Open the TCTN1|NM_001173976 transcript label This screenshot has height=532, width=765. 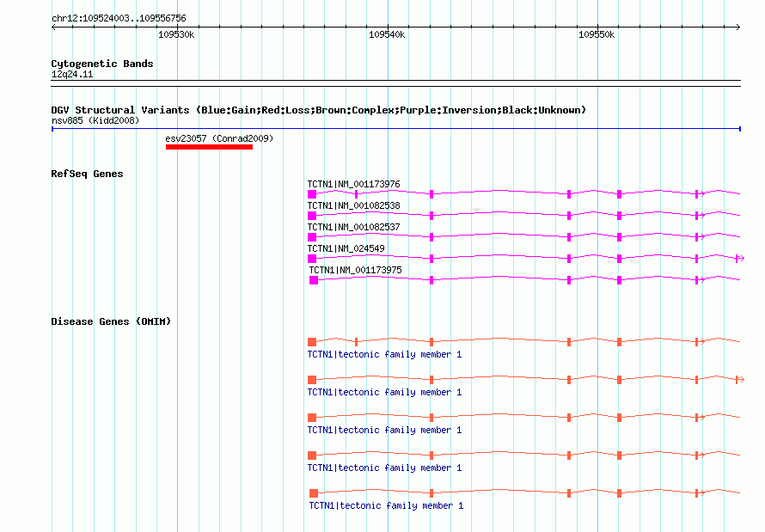point(354,184)
